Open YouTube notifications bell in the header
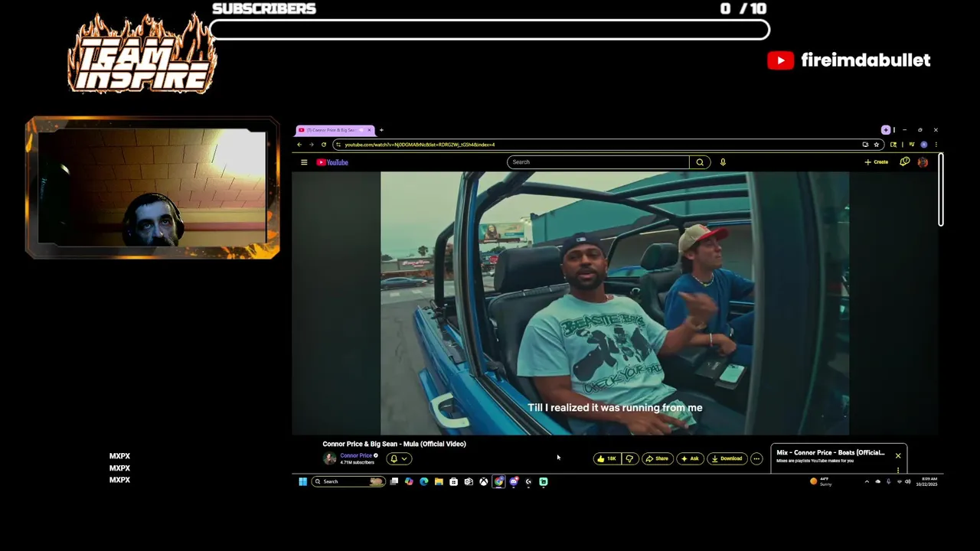Screen dimensions: 980x551 pyautogui.click(x=904, y=161)
